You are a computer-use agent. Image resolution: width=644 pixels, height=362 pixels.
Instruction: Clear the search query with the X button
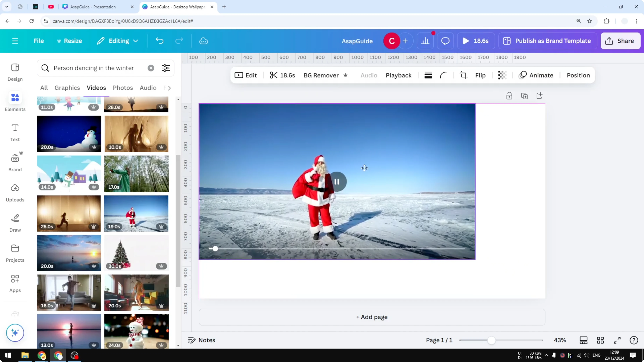point(151,68)
